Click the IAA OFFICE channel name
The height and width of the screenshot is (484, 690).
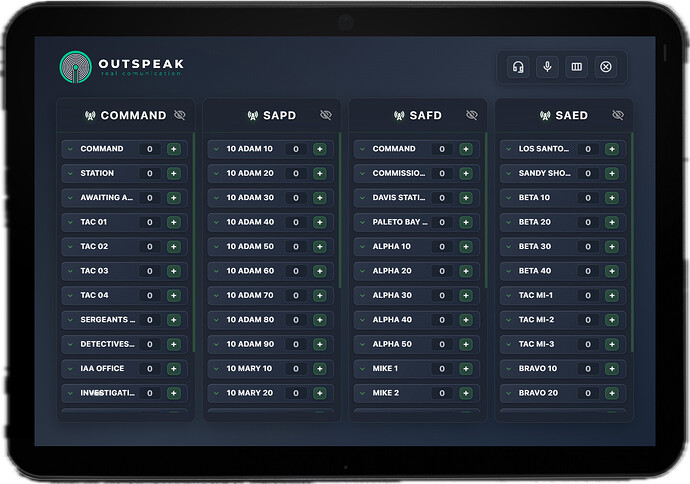(103, 369)
